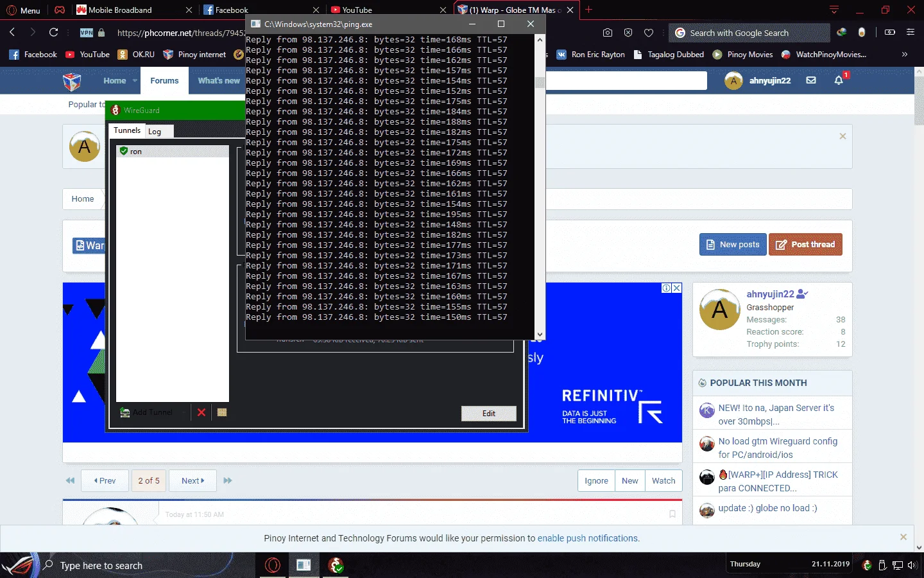Go to the Prev page
Image resolution: width=924 pixels, height=578 pixels.
[105, 480]
